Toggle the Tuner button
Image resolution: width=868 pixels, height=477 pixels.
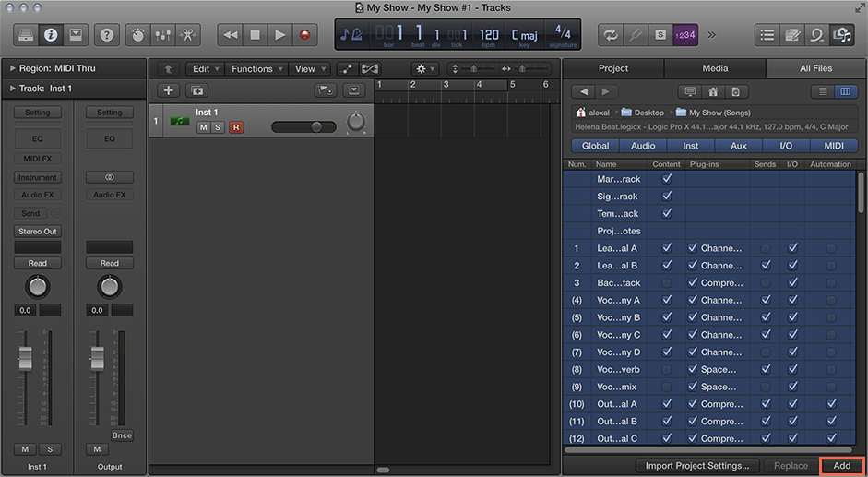tap(635, 35)
